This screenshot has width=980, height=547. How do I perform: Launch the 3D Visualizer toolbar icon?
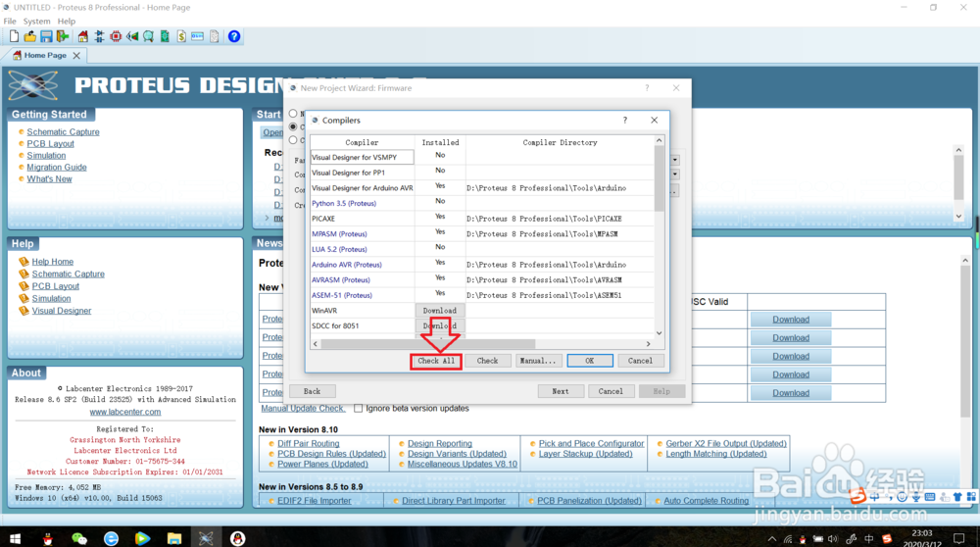point(132,36)
